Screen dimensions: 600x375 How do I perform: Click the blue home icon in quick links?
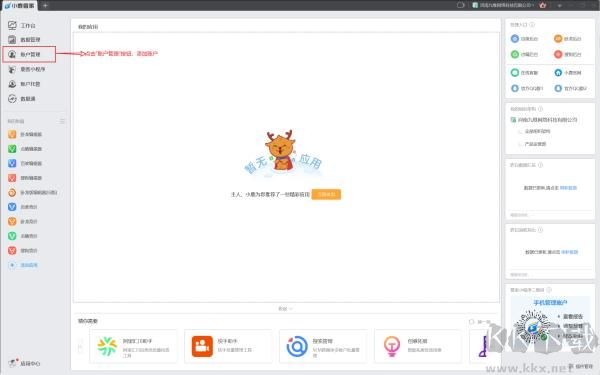point(558,73)
